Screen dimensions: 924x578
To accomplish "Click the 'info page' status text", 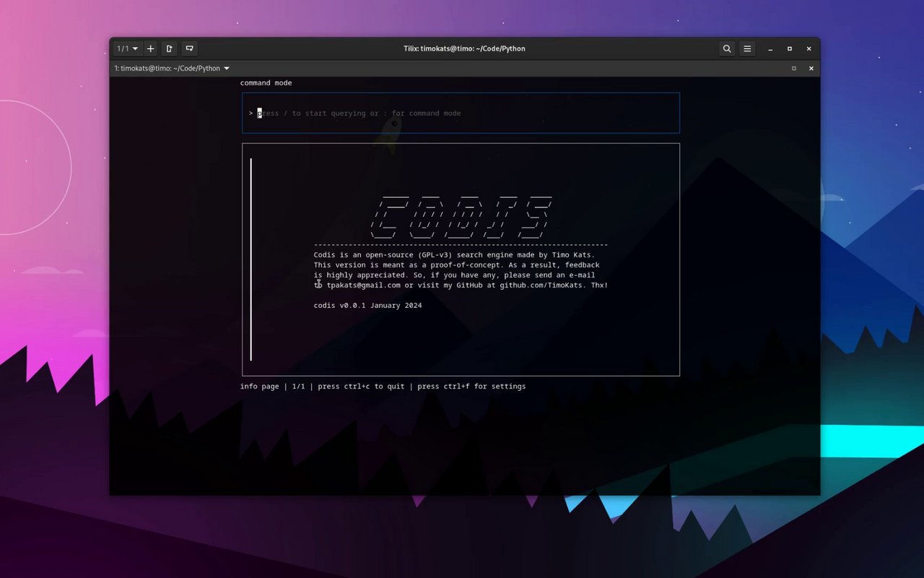I will click(260, 387).
